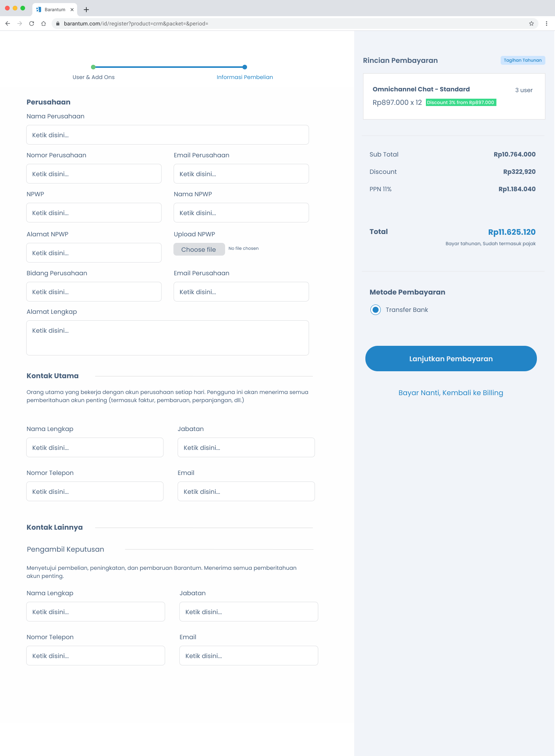This screenshot has height=756, width=555.
Task: Click the Total amount Rp11.625.120
Action: [512, 232]
